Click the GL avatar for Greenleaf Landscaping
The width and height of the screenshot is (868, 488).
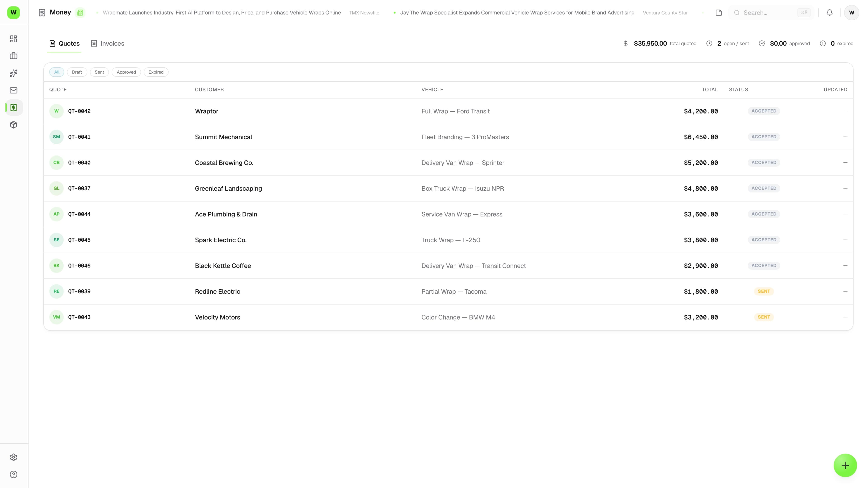click(x=56, y=188)
